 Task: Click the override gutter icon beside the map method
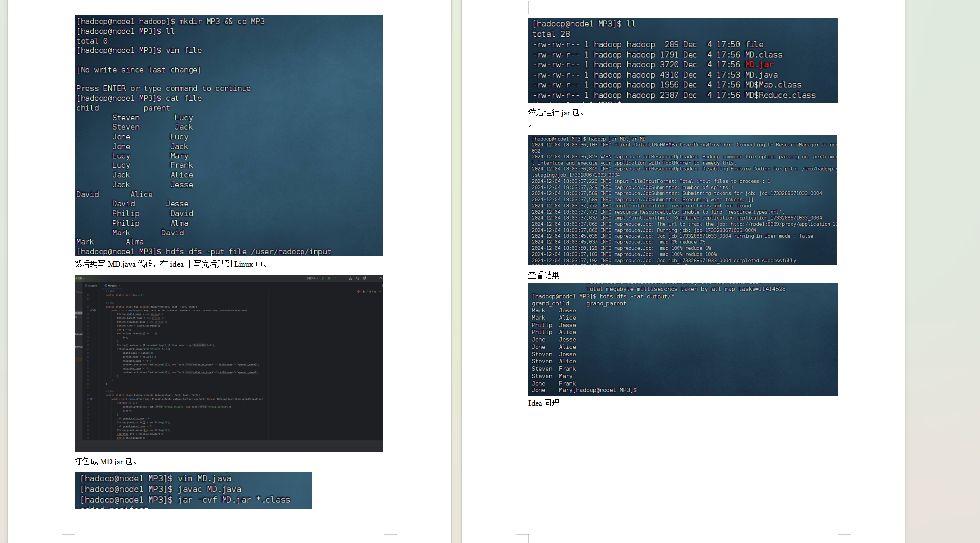tap(91, 310)
